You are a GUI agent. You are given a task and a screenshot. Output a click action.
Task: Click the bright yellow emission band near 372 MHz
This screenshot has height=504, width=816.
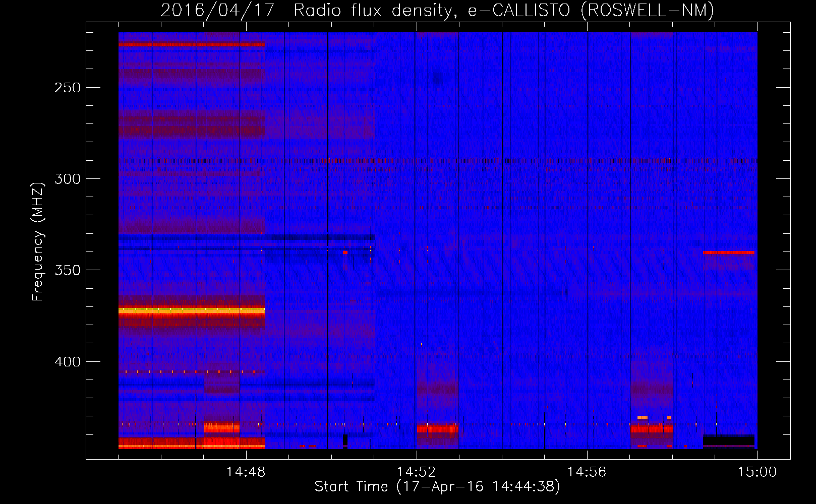click(x=192, y=311)
